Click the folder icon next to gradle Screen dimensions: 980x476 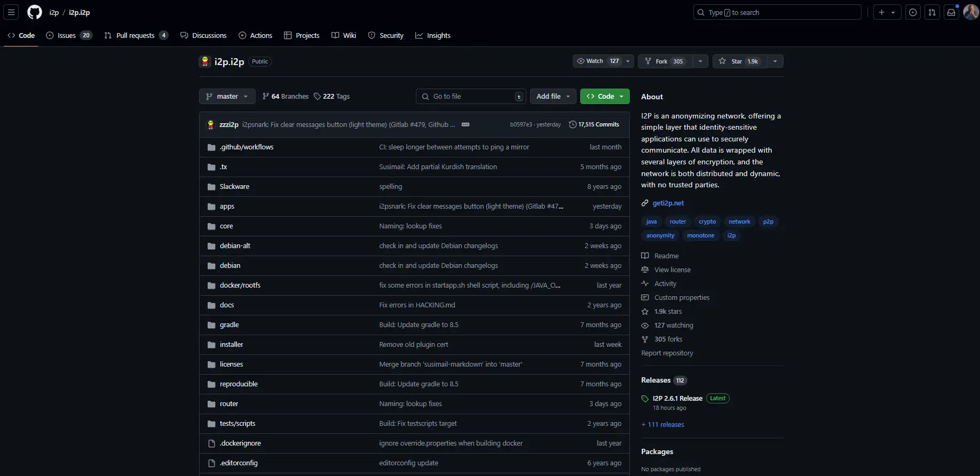211,325
